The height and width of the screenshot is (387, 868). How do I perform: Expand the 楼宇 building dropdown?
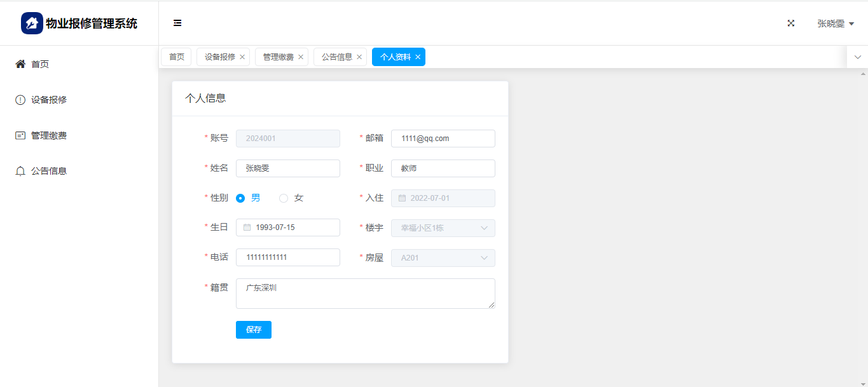(484, 228)
